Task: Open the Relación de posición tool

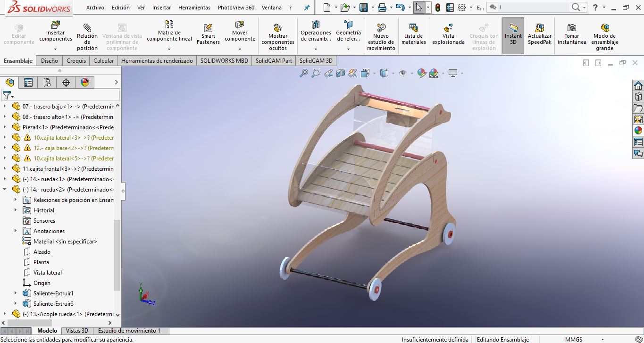Action: pos(87,36)
